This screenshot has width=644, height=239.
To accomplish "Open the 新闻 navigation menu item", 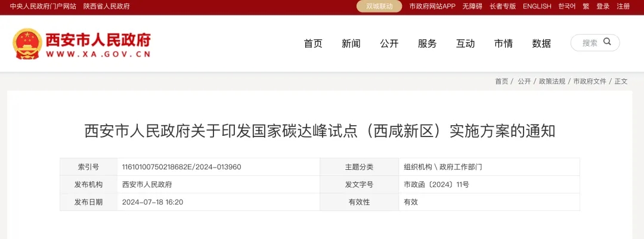I will (351, 44).
